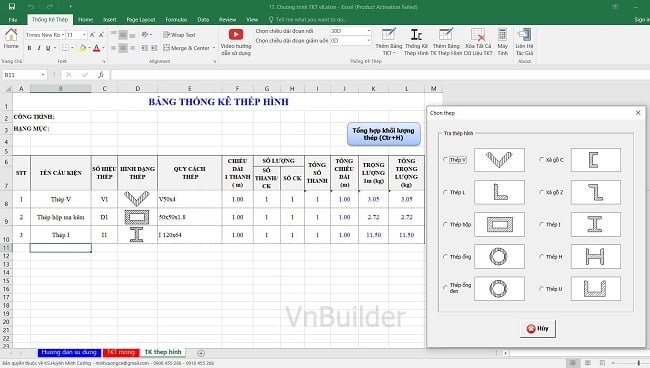Expand the Name Box dropdown arrow
650x368 pixels.
(43, 75)
